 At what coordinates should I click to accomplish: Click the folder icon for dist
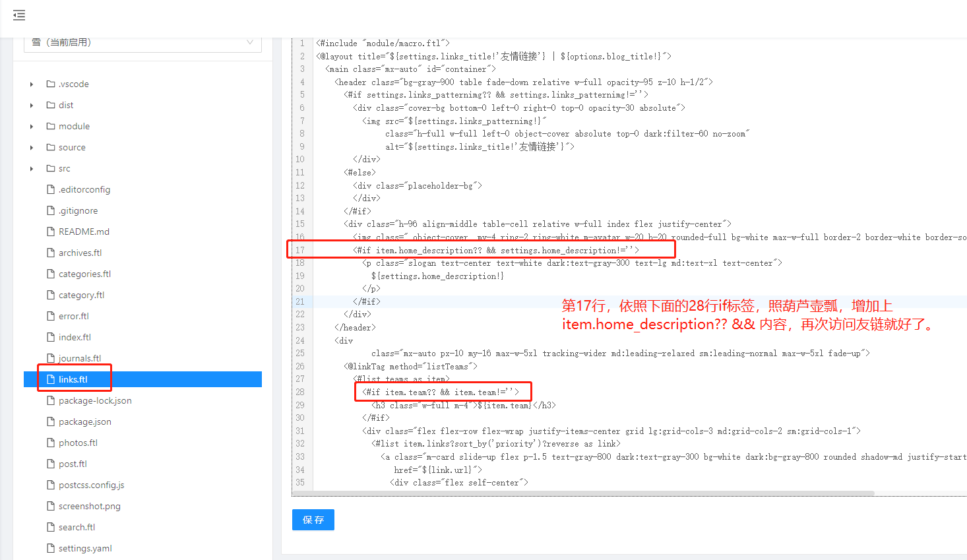51,105
